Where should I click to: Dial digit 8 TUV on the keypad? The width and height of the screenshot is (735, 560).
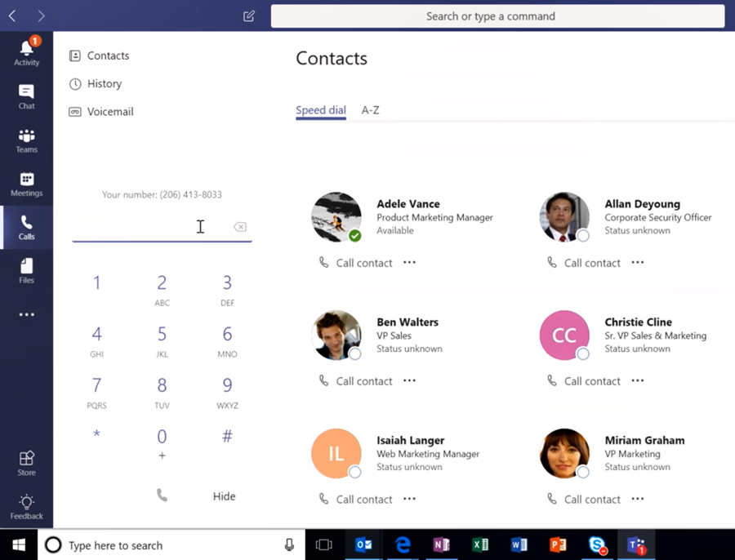click(162, 392)
